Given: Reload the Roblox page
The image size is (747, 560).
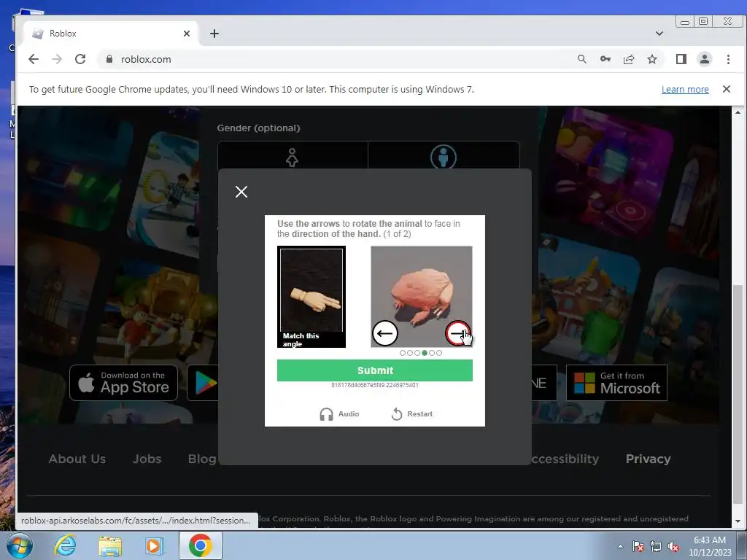Looking at the screenshot, I should click(80, 59).
